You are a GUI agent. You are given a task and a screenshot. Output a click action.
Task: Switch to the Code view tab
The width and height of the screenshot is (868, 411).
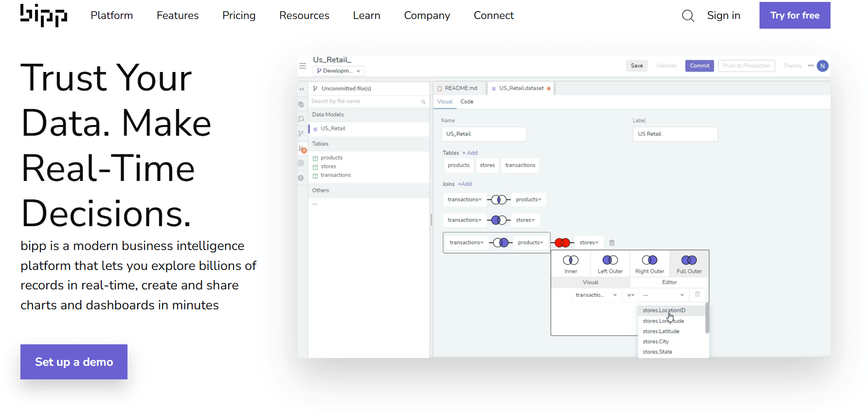pos(467,102)
